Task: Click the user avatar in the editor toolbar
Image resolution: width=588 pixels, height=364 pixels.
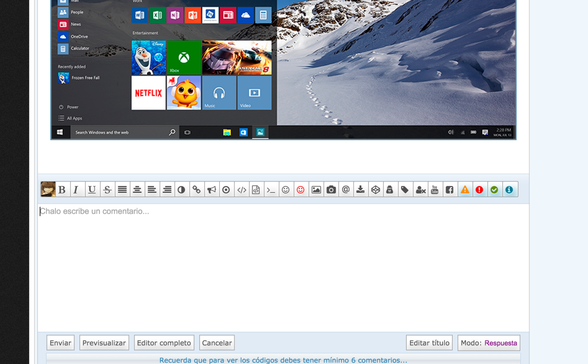Action: click(x=48, y=189)
